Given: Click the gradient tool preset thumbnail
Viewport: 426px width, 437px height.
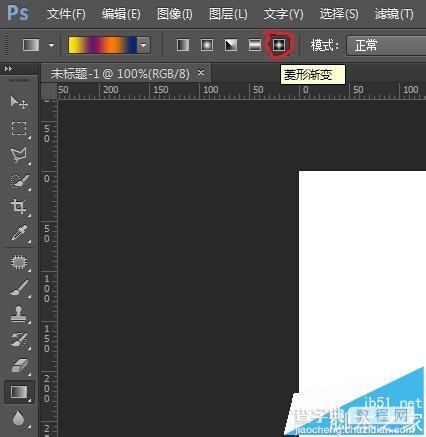Looking at the screenshot, I should click(31, 45).
